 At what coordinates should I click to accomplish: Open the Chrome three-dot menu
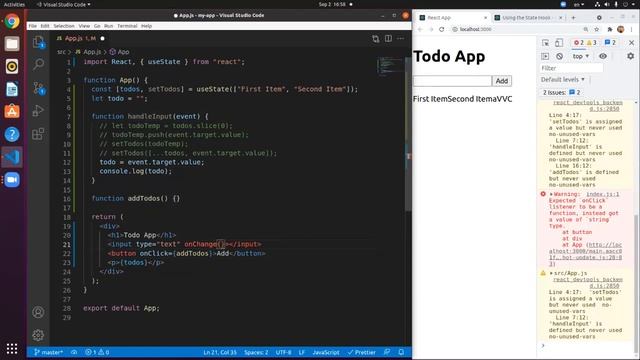632,29
